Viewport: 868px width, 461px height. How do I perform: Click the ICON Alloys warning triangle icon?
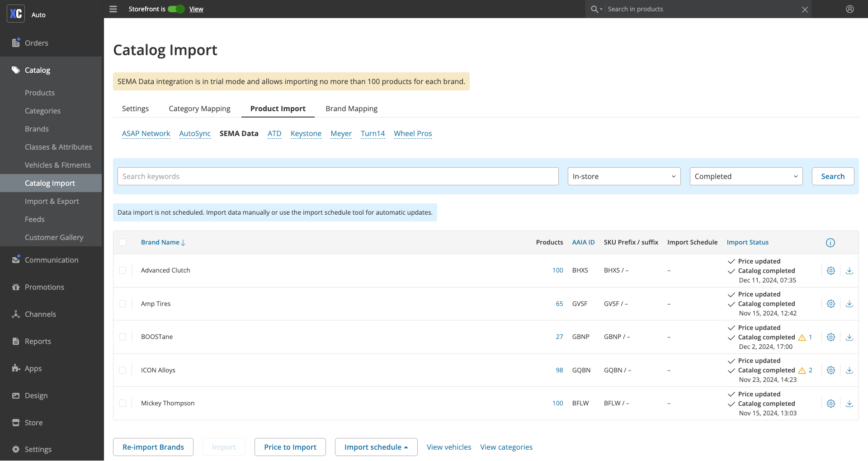coord(802,371)
